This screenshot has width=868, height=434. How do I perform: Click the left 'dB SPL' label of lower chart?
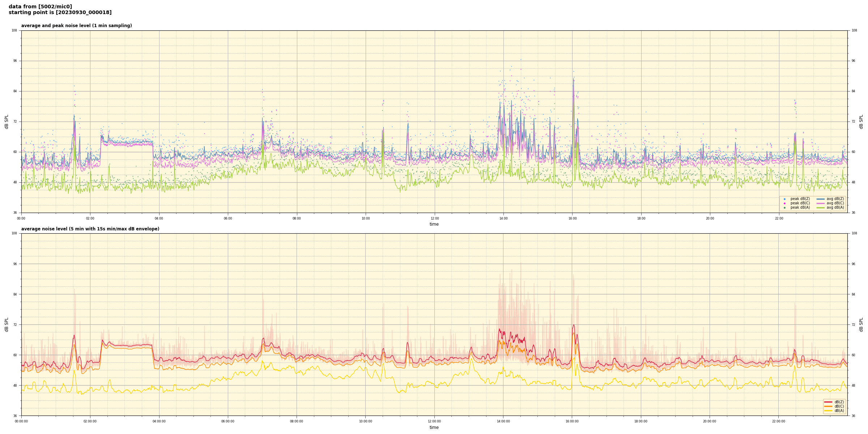tap(7, 324)
